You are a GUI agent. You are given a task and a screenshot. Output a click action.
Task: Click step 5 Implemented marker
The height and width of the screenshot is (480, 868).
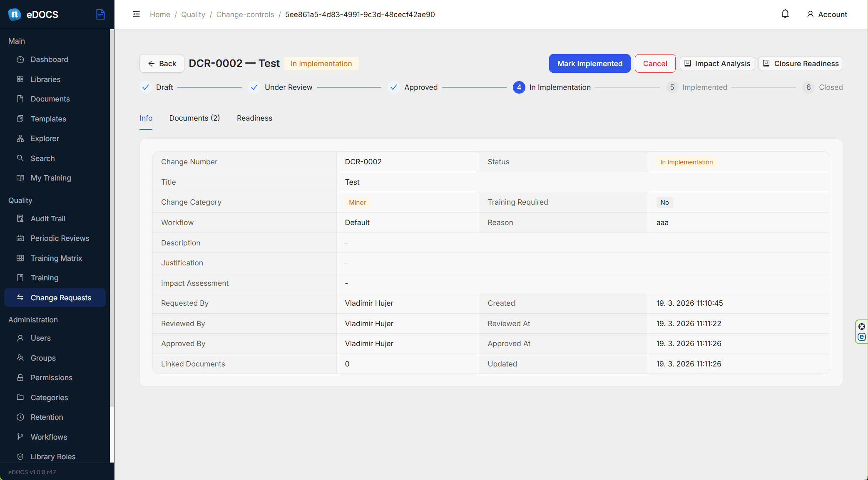[x=672, y=87]
